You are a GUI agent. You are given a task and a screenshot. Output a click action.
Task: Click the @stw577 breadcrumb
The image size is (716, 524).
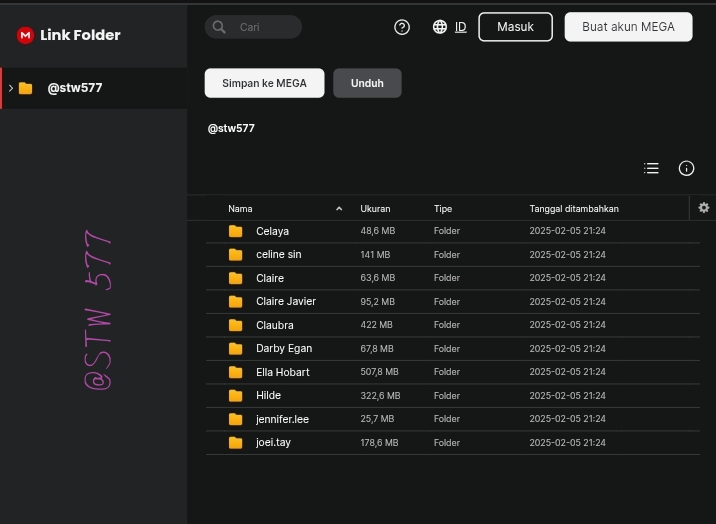pyautogui.click(x=231, y=128)
